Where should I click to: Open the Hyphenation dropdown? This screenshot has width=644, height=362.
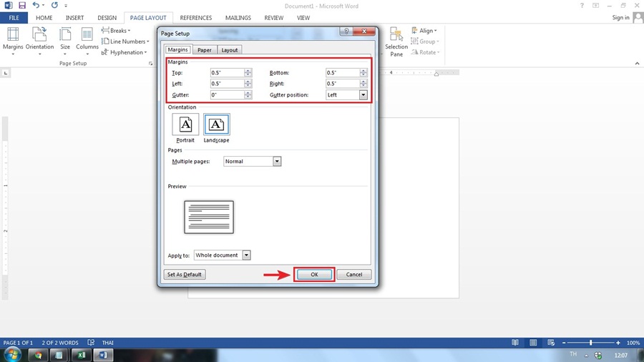pyautogui.click(x=124, y=52)
